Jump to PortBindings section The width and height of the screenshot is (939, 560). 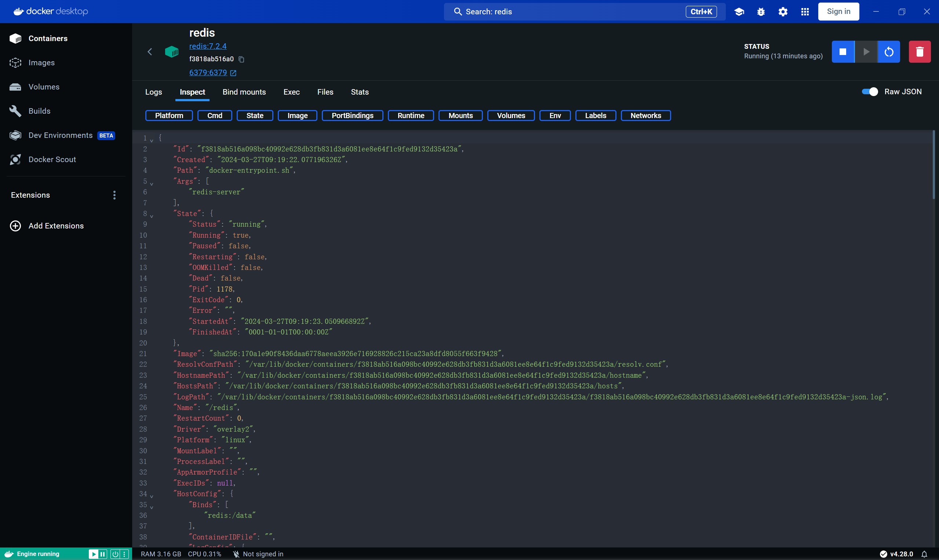352,116
